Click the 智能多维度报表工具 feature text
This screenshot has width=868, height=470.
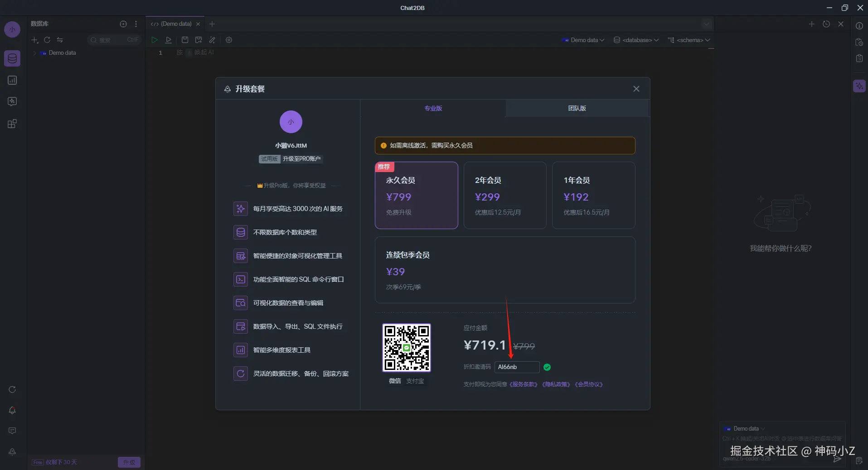click(281, 350)
